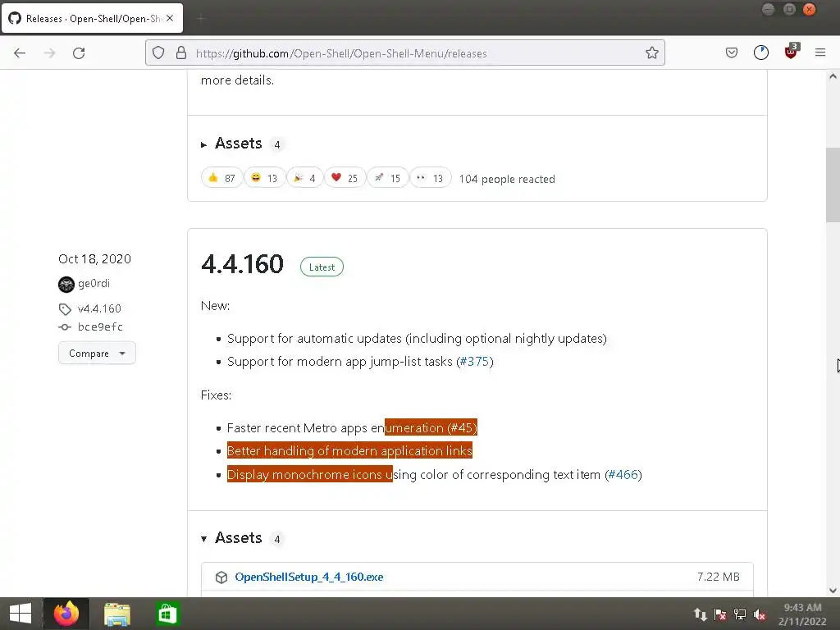This screenshot has width=840, height=630.
Task: Click the page scrollbar thumb
Action: (x=833, y=185)
